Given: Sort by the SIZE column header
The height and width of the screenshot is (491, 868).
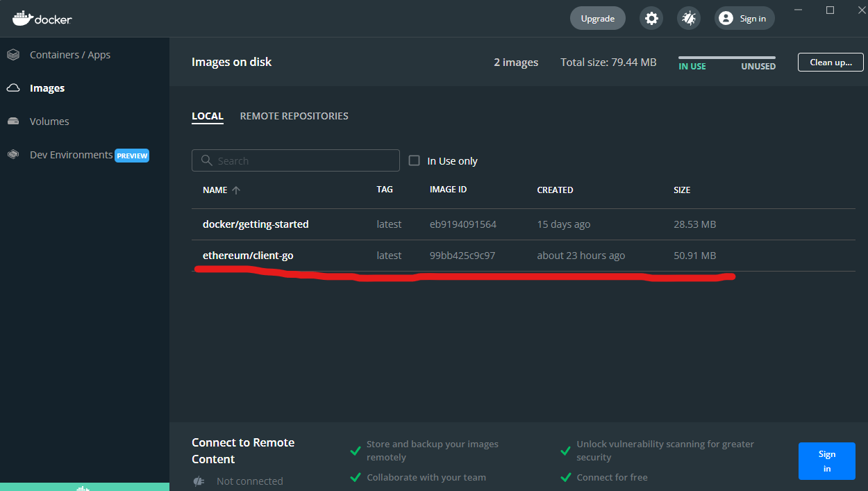Looking at the screenshot, I should point(682,190).
